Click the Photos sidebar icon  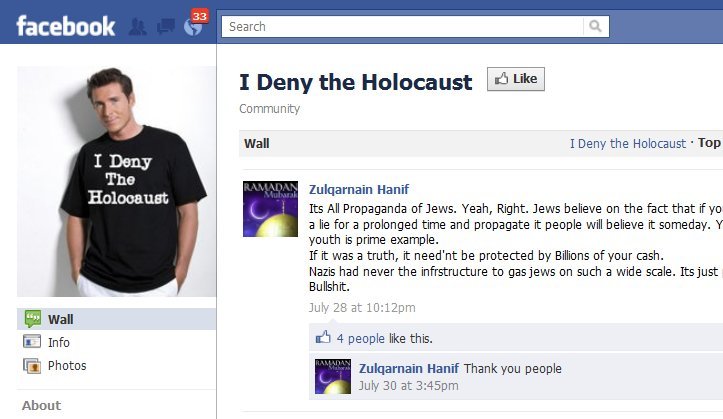(x=32, y=366)
